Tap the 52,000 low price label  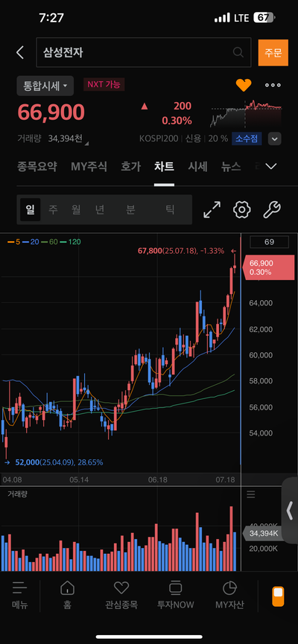[x=59, y=462]
